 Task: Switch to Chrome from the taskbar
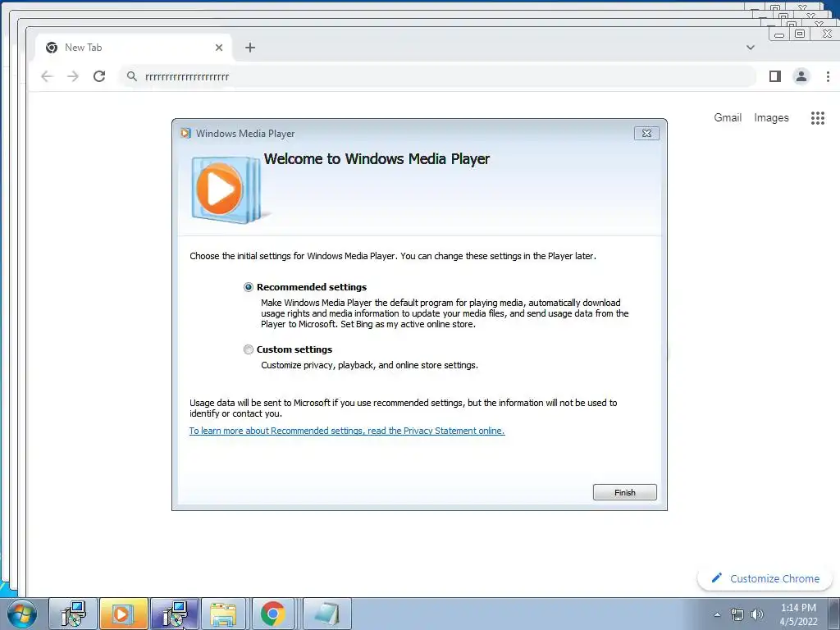click(x=272, y=614)
